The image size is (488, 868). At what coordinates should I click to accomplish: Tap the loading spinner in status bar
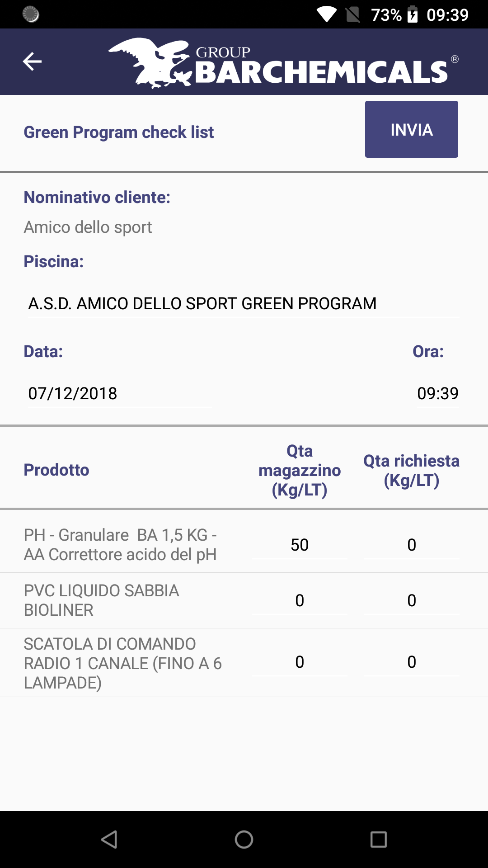(31, 14)
